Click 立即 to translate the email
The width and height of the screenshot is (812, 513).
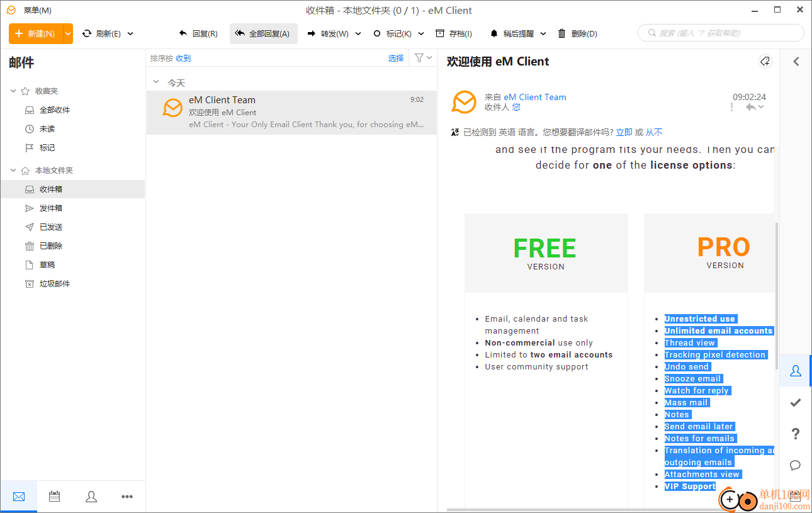pos(624,132)
